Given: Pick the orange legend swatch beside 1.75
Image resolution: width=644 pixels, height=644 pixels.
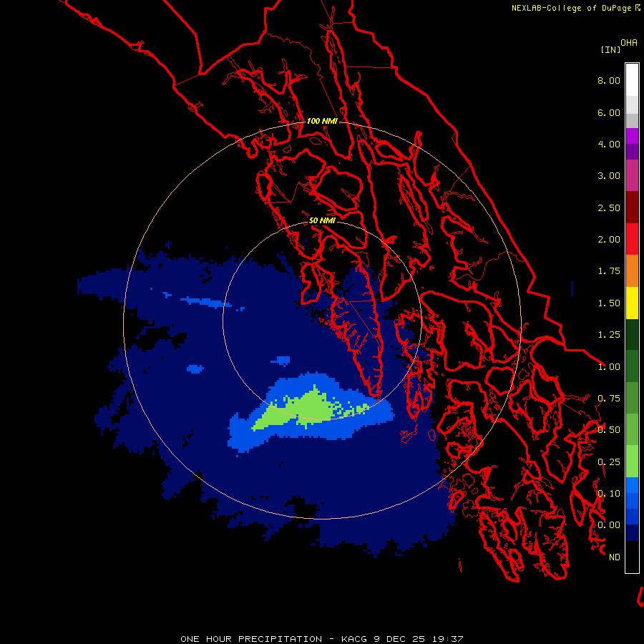Looking at the screenshot, I should coord(632,271).
